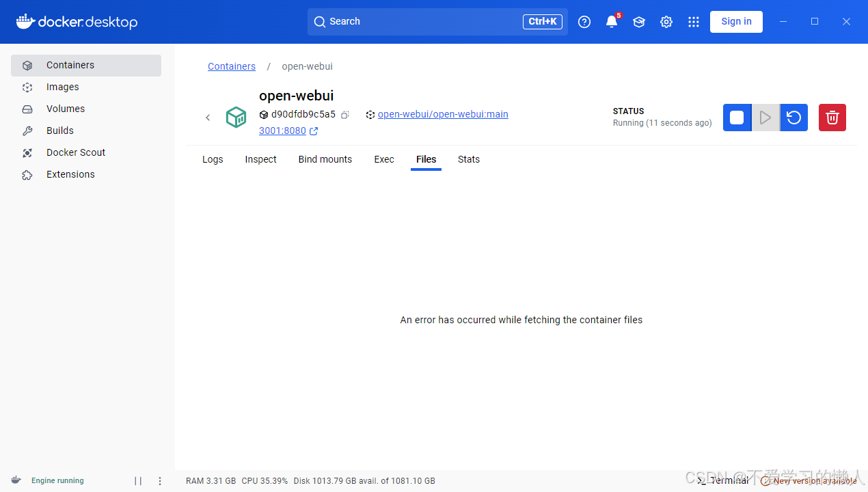
Task: Stop the open-webui container
Action: click(x=737, y=118)
